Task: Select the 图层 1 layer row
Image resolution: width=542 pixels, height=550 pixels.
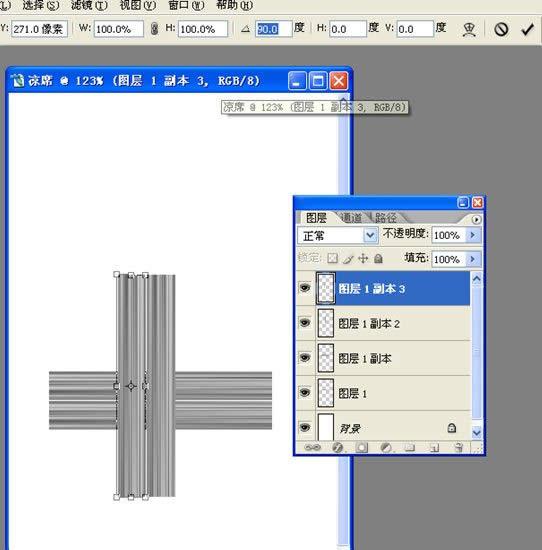Action: [383, 393]
